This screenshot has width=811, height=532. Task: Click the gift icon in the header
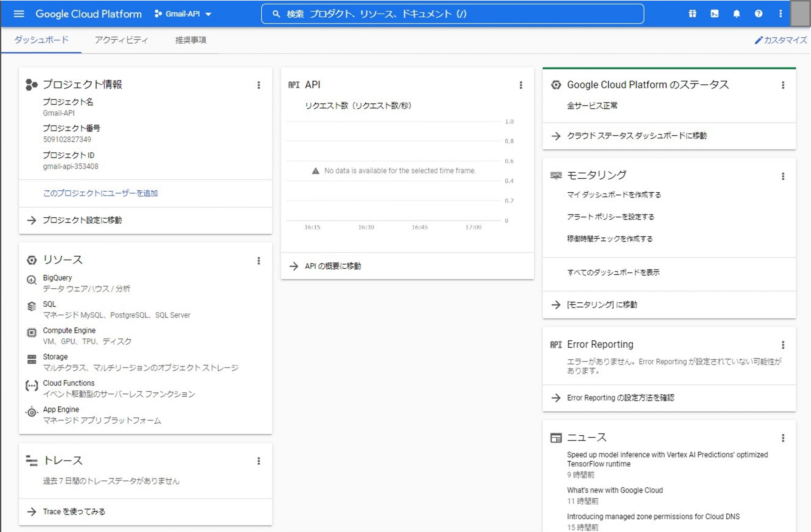tap(693, 14)
